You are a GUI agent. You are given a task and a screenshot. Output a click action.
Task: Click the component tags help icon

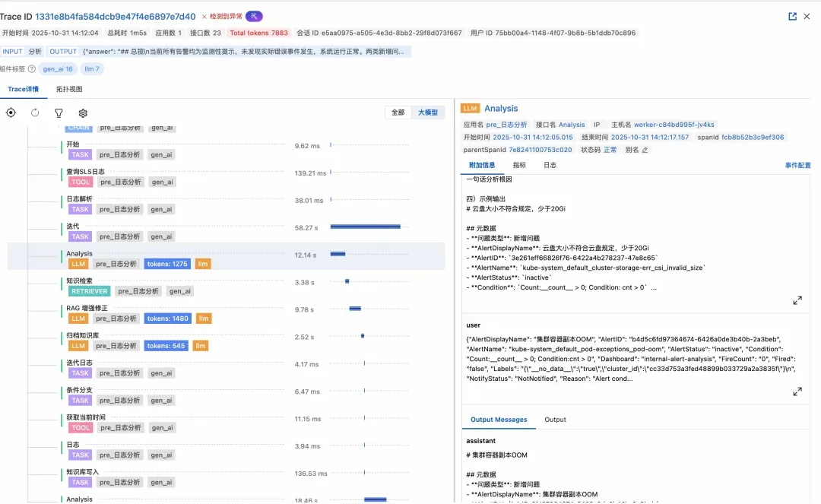coord(31,68)
